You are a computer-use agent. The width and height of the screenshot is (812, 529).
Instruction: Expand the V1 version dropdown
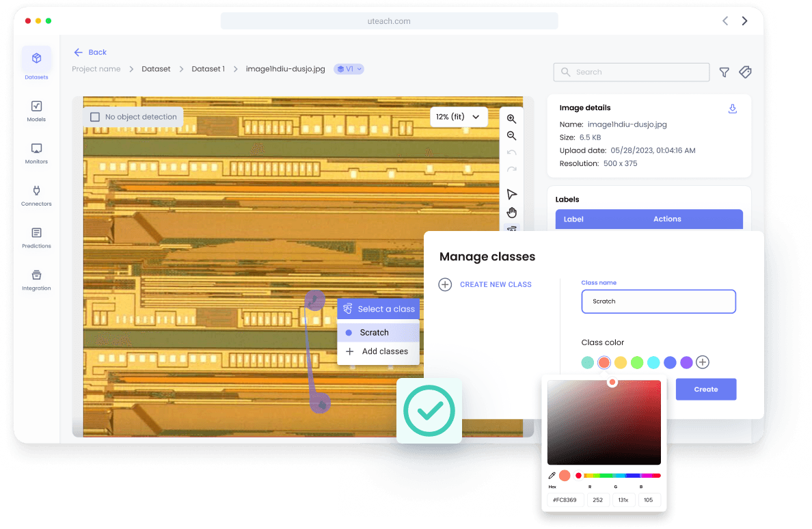[349, 69]
